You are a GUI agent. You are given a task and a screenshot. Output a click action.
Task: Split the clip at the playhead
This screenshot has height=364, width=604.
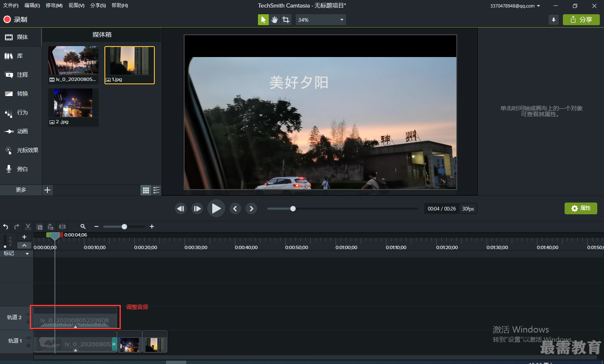[x=62, y=226]
